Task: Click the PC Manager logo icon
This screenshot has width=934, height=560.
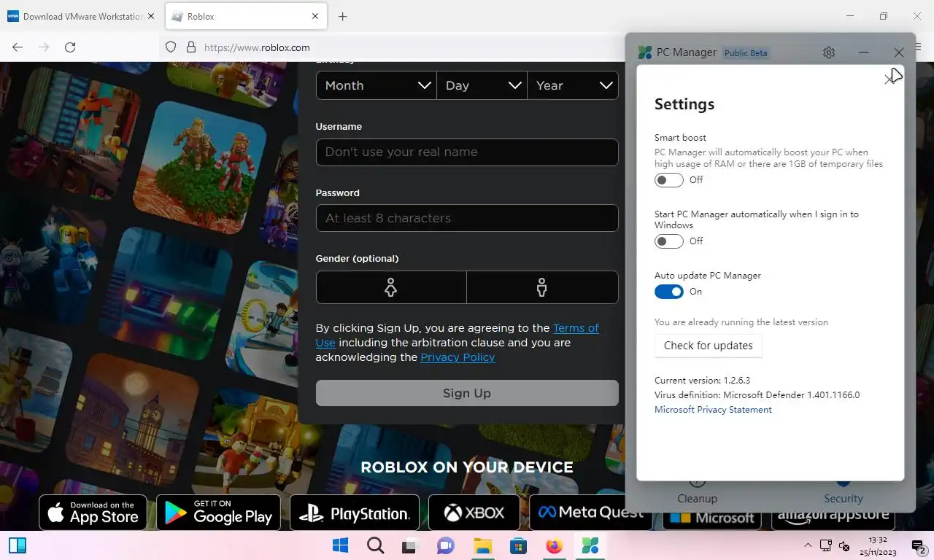Action: click(x=645, y=52)
